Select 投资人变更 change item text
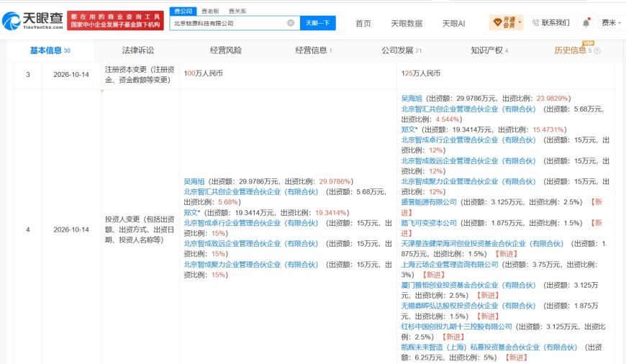 [140, 229]
